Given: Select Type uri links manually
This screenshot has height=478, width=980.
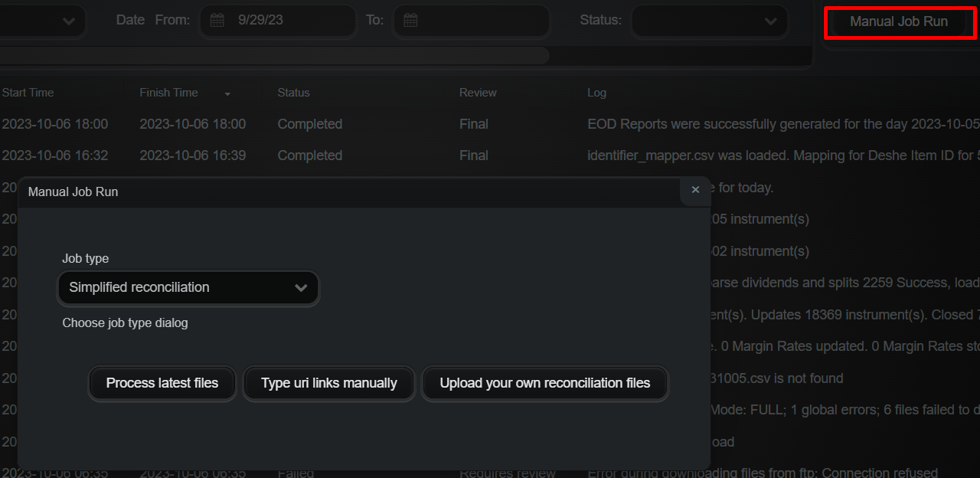Looking at the screenshot, I should click(329, 383).
